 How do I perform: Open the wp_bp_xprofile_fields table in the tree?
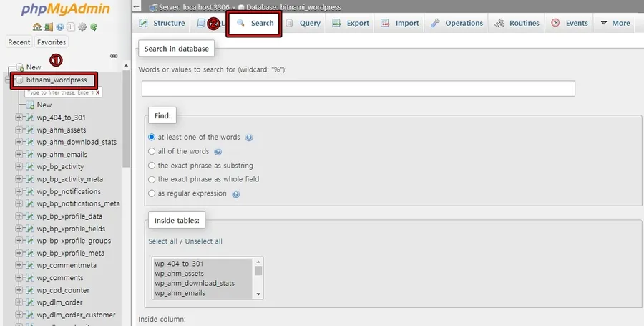click(71, 229)
